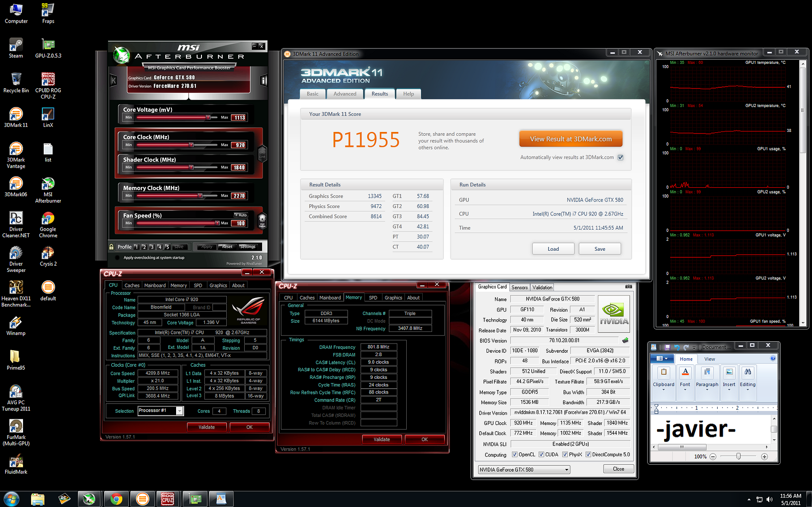Launch FurMark (Multi-GPU) shortcut
The image size is (812, 507).
[x=16, y=432]
